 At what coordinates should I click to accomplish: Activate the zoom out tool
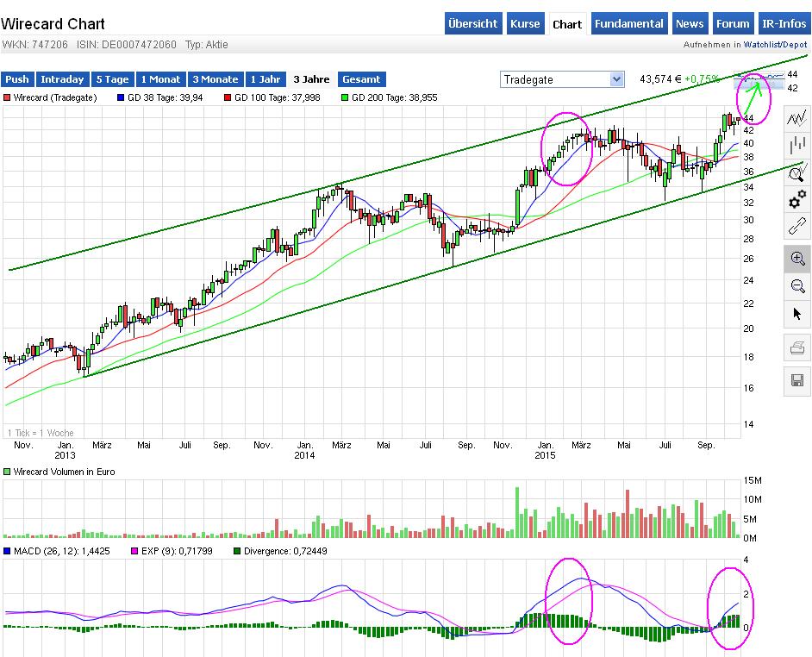797,285
